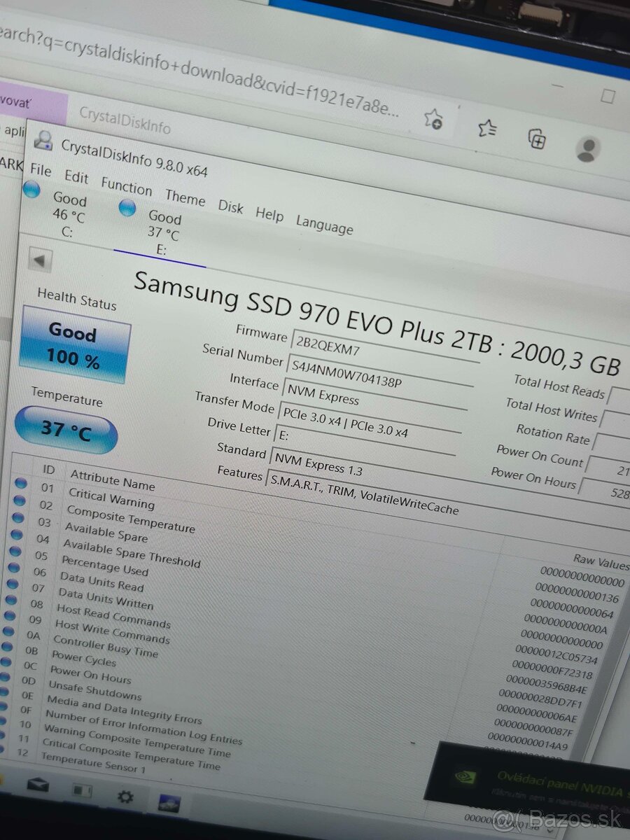The image size is (630, 840).
Task: Open the Edit menu
Action: click(x=76, y=176)
